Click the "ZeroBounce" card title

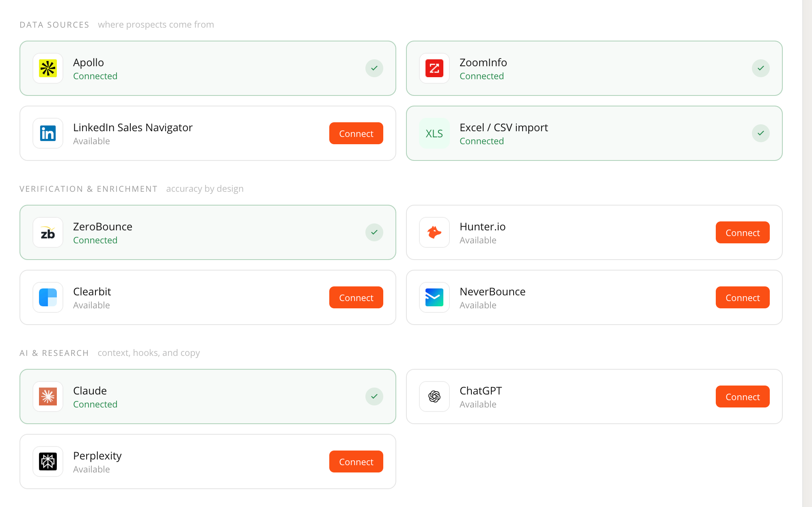pyautogui.click(x=103, y=227)
